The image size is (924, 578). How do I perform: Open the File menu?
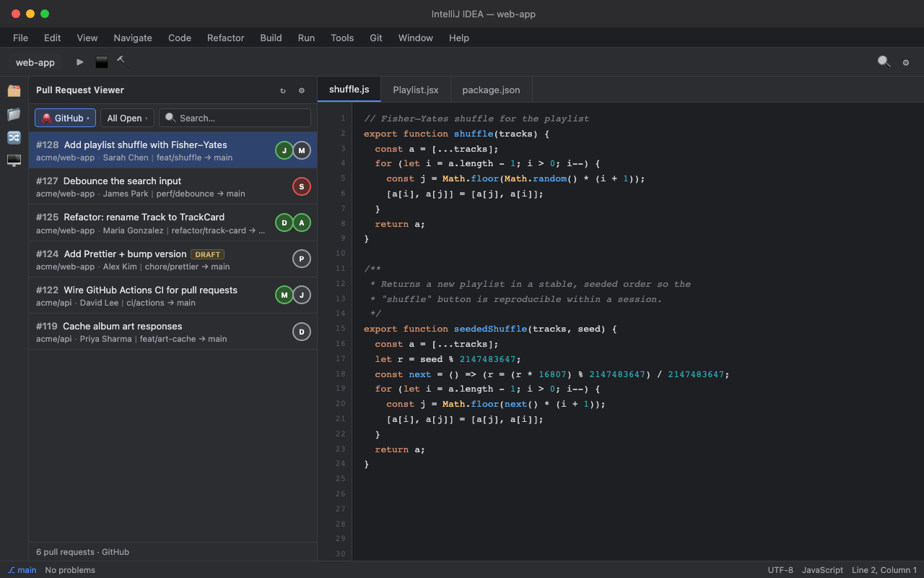tap(21, 38)
